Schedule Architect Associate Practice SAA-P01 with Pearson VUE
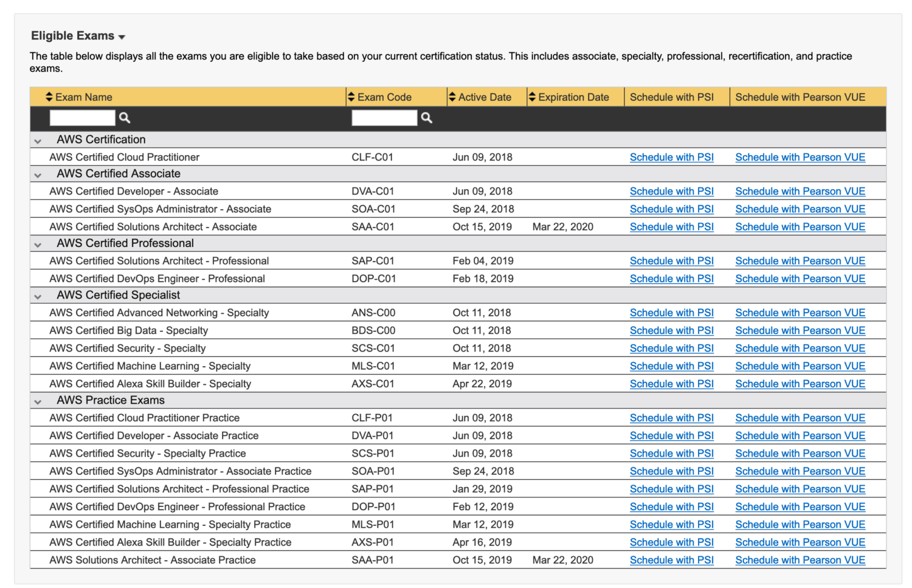 [800, 560]
